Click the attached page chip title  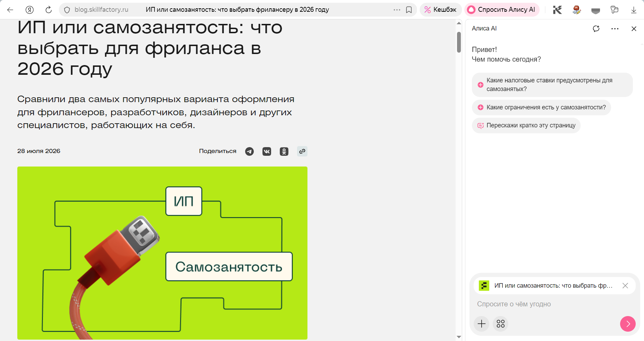click(x=553, y=286)
